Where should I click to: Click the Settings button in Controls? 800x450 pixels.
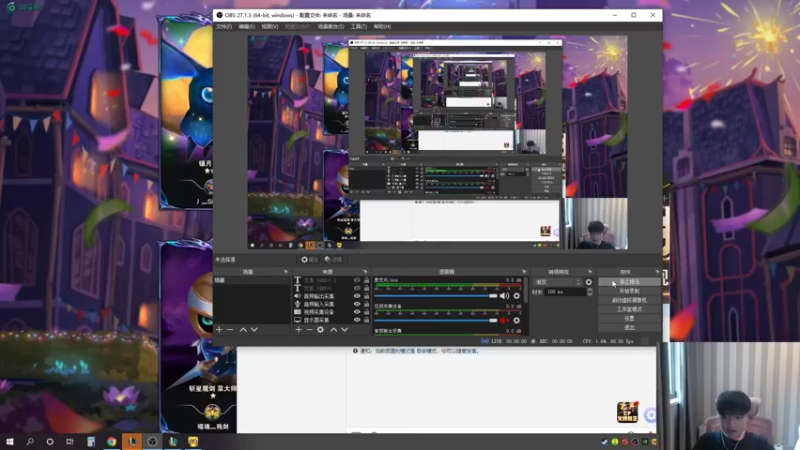click(x=629, y=318)
